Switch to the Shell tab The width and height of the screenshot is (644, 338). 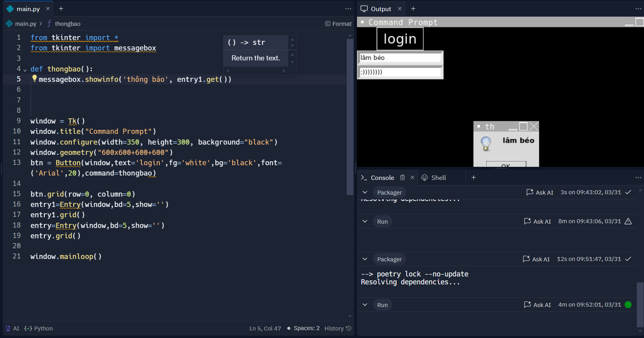point(434,178)
